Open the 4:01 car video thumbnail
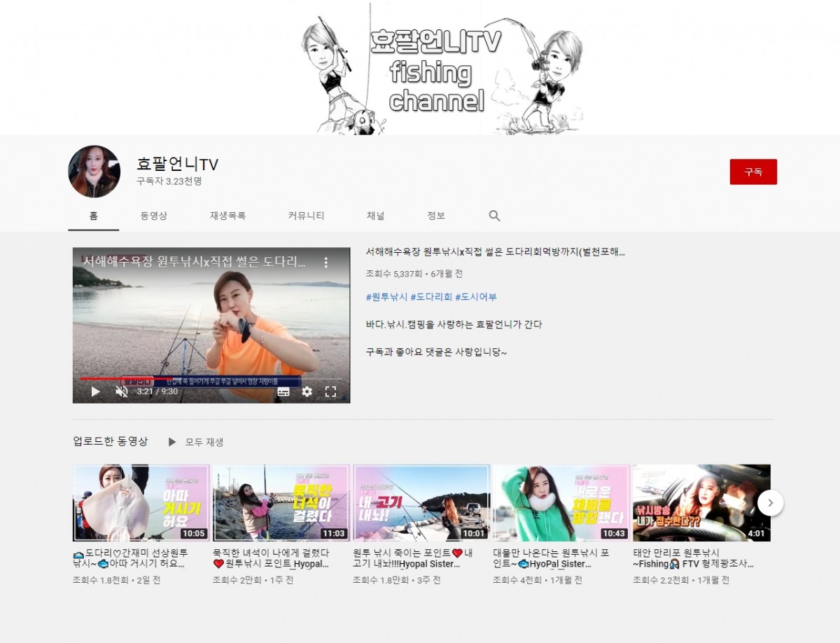 tap(701, 502)
